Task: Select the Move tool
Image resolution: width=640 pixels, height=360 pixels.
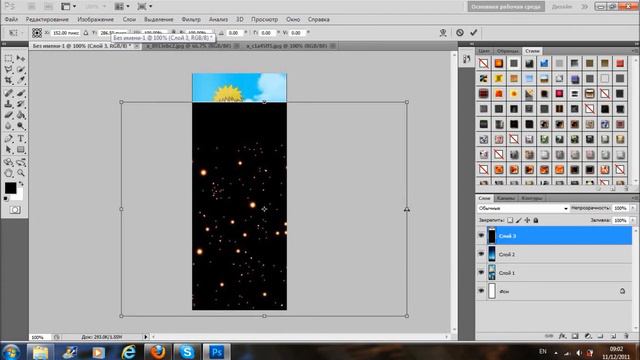Action: (21, 59)
